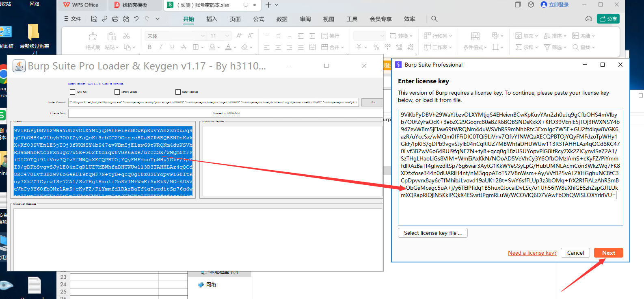
Task: Click Cancel in Burp license dialog
Action: 575,253
